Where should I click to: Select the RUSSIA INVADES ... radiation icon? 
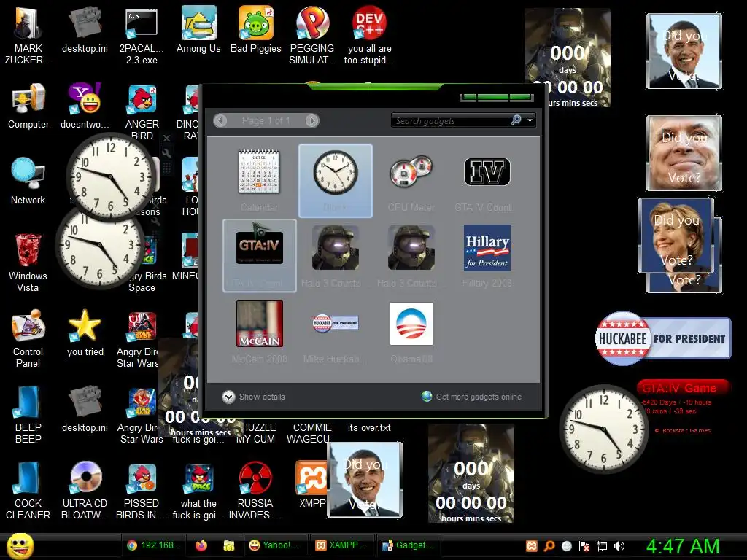click(x=255, y=490)
